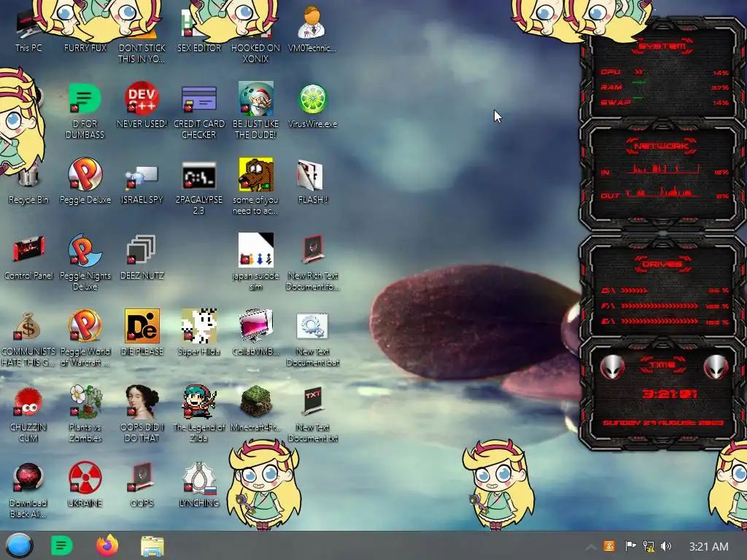Click the SYSTEM widget header

click(x=662, y=46)
